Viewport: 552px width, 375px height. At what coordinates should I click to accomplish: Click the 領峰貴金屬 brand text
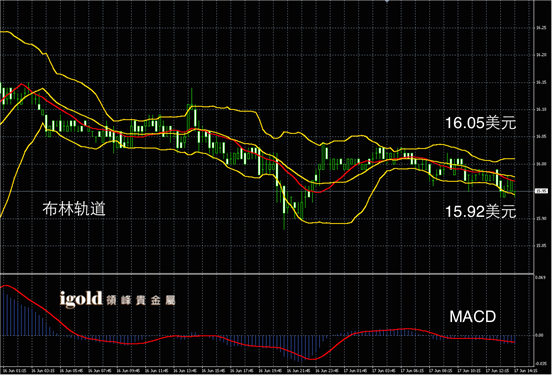click(140, 300)
